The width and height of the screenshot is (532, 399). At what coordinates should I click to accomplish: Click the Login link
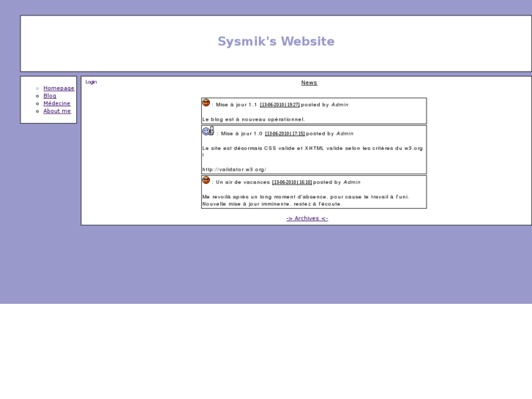tap(91, 82)
